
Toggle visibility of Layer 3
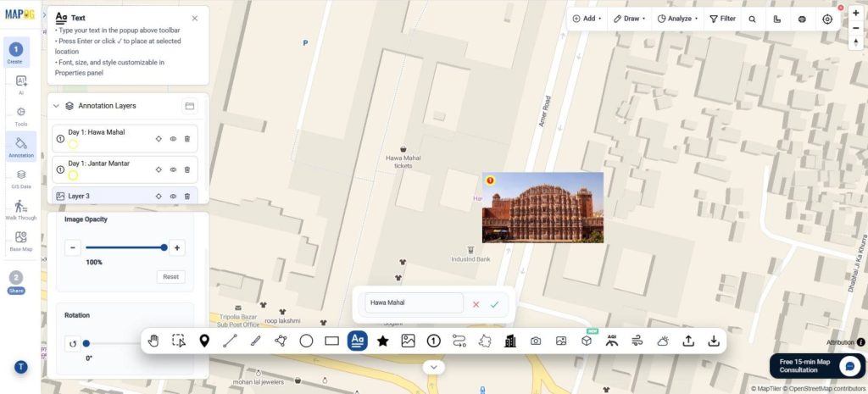pos(173,196)
